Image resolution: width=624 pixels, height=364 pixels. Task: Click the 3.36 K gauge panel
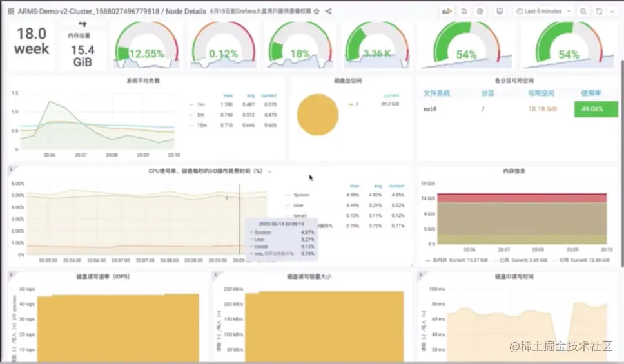[x=377, y=46]
